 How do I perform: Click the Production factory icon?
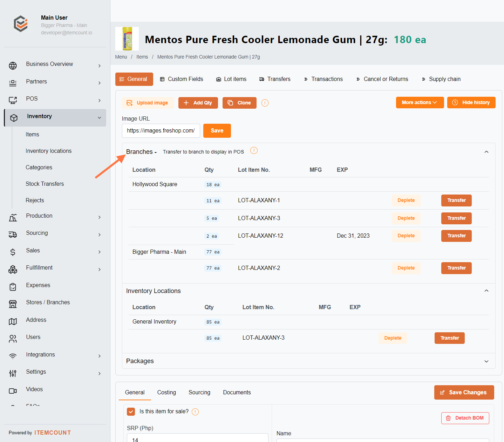point(13,217)
